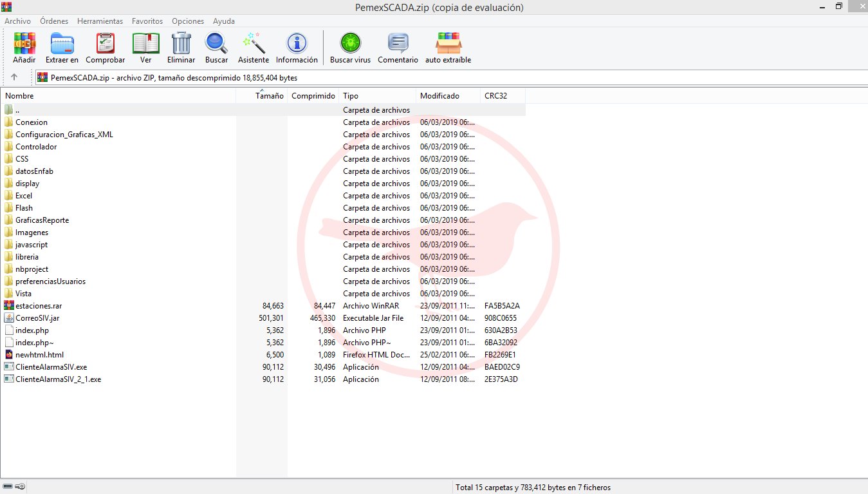Click the Ver book icon

pos(145,43)
